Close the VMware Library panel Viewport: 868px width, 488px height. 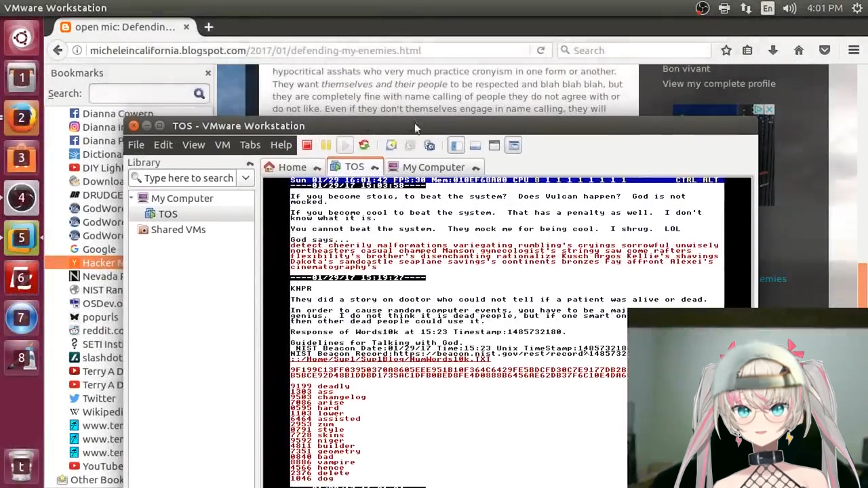coord(250,163)
